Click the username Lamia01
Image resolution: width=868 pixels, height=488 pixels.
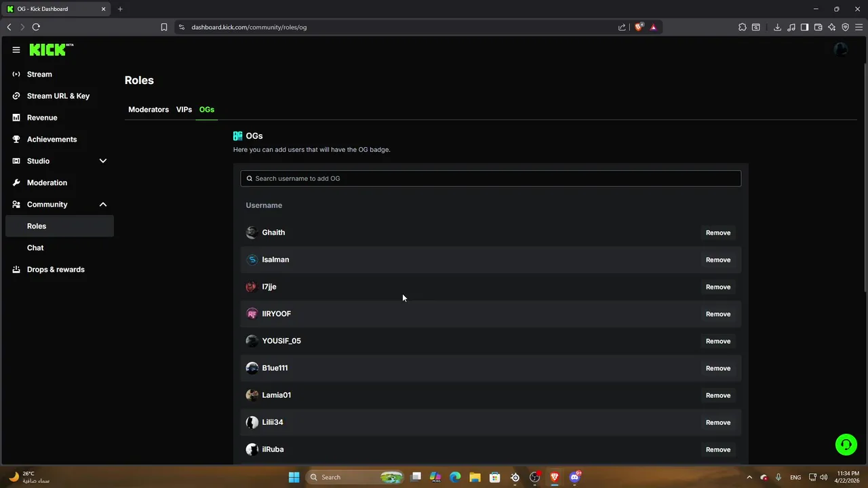coord(276,395)
